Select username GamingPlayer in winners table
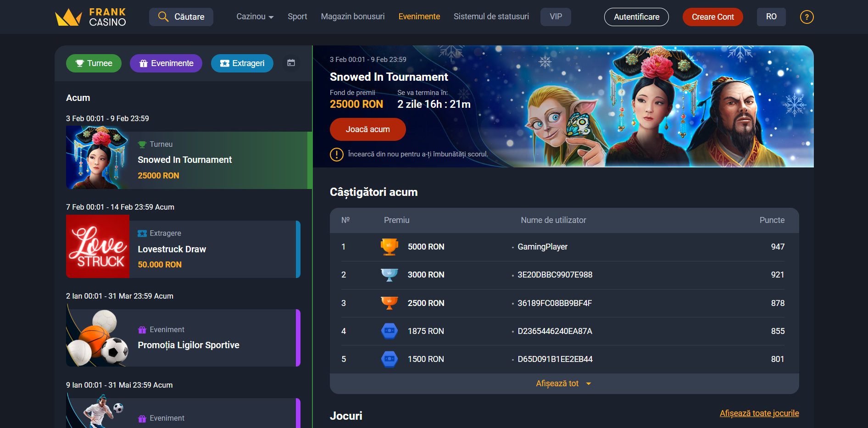 click(542, 247)
